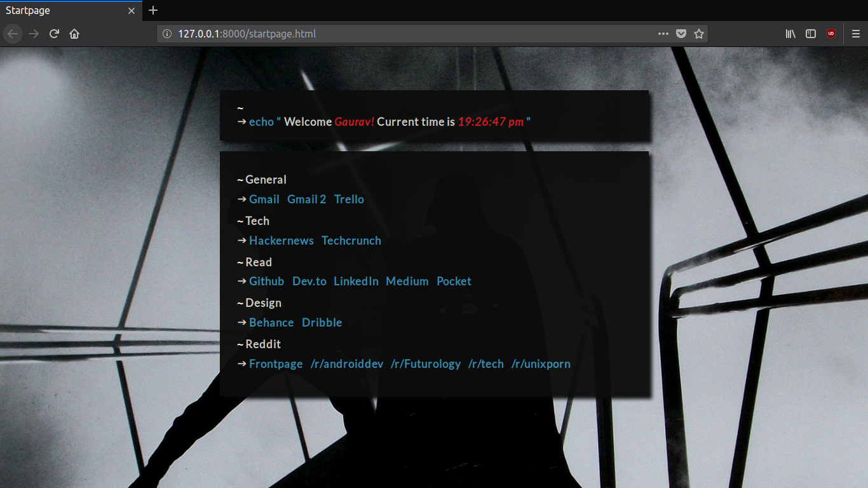Click the '~ Read' heading
This screenshot has height=488, width=868.
pyautogui.click(x=254, y=262)
